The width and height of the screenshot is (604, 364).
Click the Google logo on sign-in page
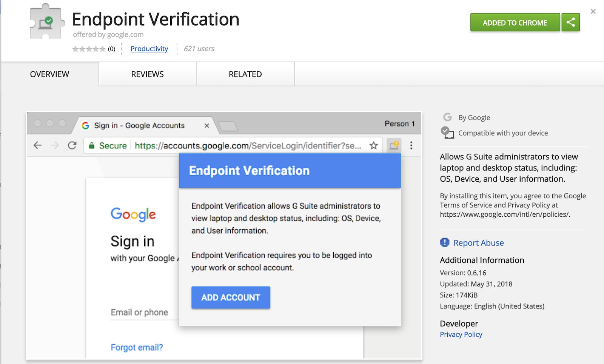[x=133, y=214]
